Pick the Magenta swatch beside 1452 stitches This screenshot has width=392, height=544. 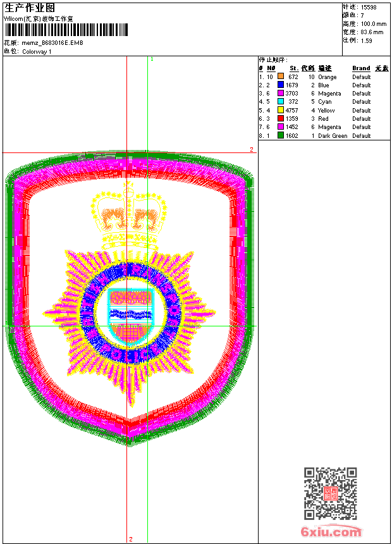coord(281,127)
